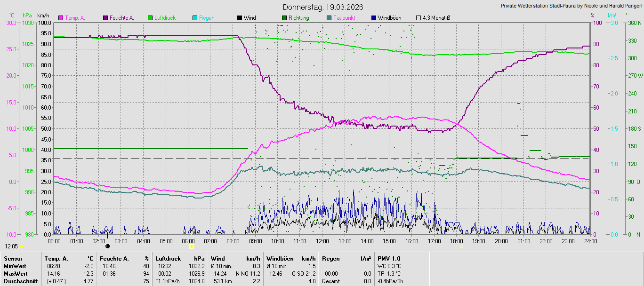This screenshot has height=286, width=644.
Task: Click the date title Donnerstag, 19.03.2026
Action: click(x=322, y=7)
